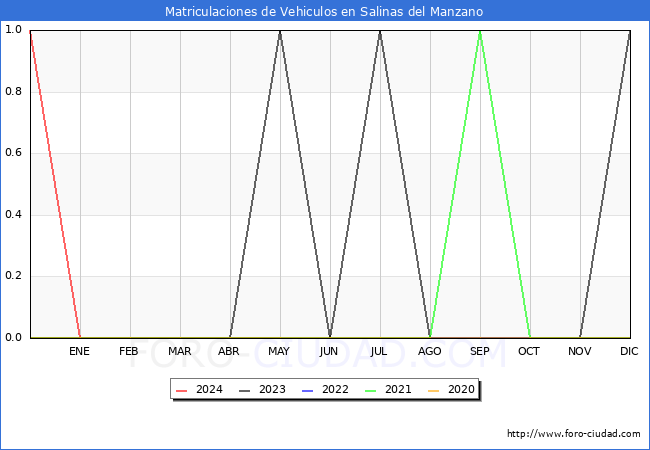The height and width of the screenshot is (450, 650).
Task: Select the '2021' legend label
Action: pos(398,390)
